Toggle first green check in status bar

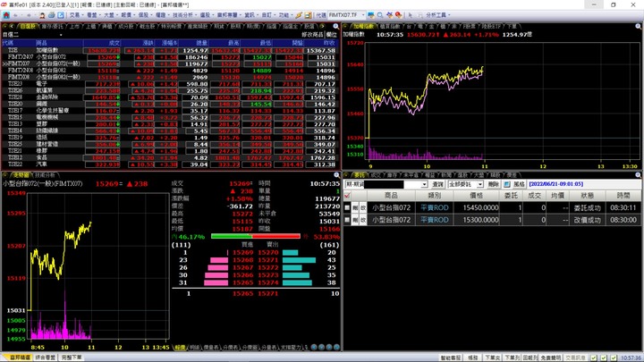(594, 358)
